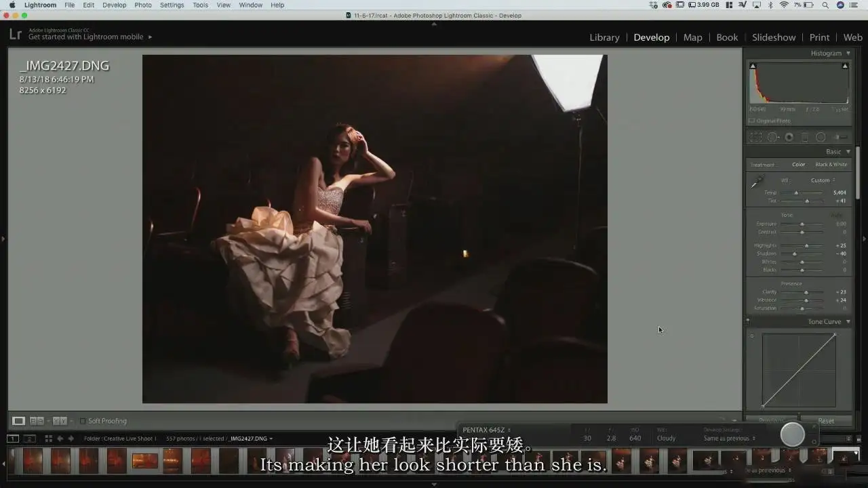The height and width of the screenshot is (488, 868).
Task: Click the Shadows slider handle
Action: 794,253
